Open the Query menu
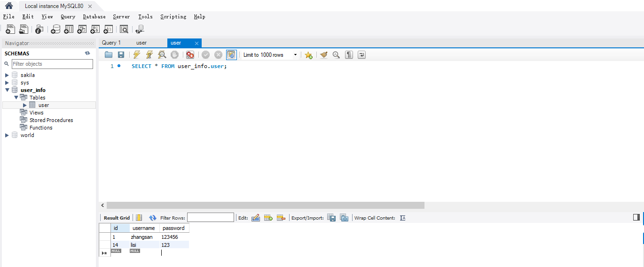 (68, 16)
